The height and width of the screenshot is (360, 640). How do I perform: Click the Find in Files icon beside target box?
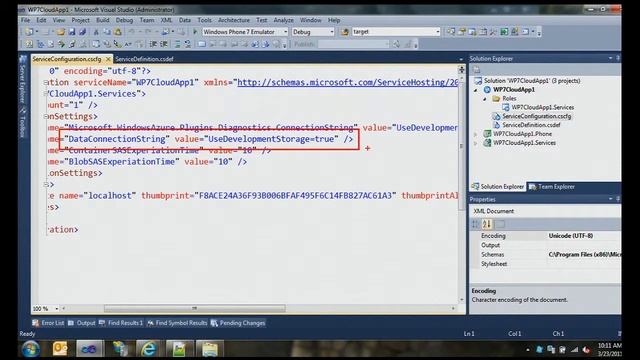pos(345,31)
